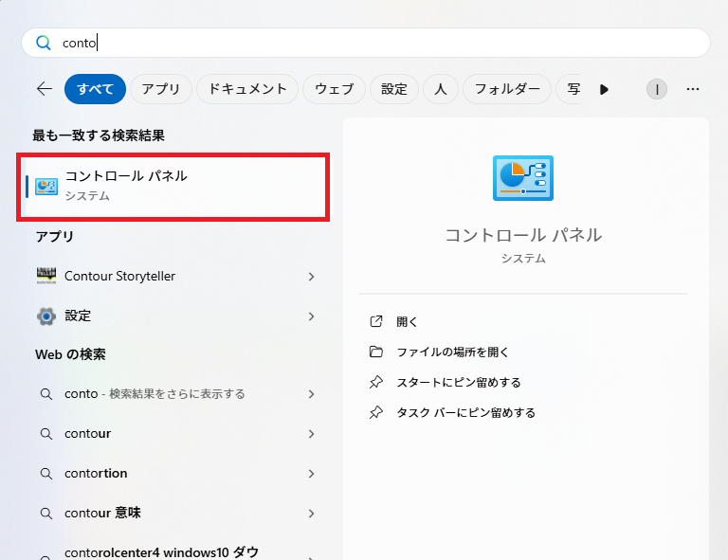
Task: Choose the フォルダー filter tab
Action: (507, 89)
